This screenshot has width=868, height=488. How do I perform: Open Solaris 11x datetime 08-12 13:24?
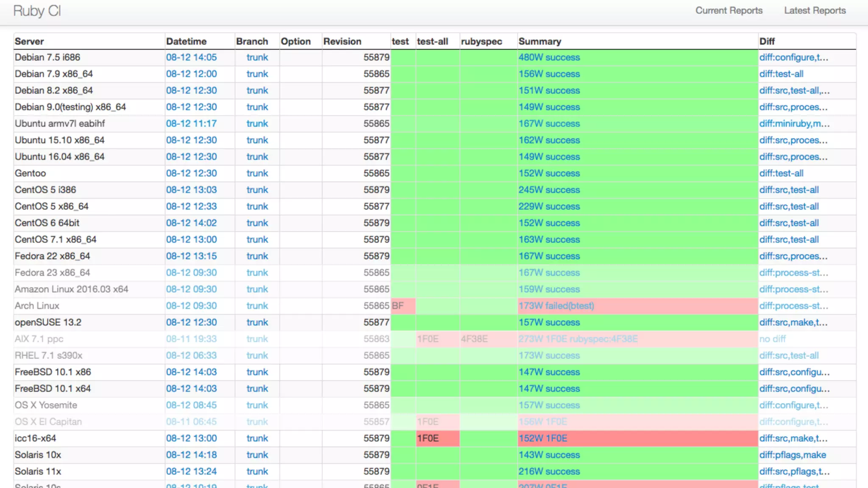[x=191, y=471]
